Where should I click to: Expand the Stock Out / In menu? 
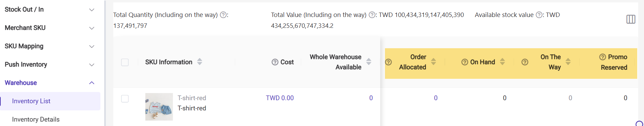(x=50, y=10)
